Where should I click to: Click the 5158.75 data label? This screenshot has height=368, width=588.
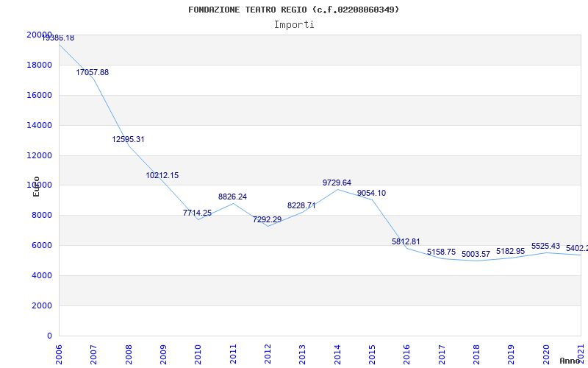tap(442, 252)
